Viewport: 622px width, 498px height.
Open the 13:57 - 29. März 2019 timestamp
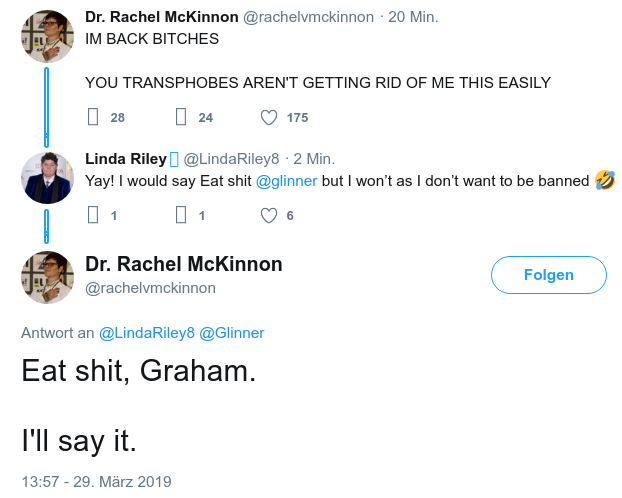coord(96,481)
